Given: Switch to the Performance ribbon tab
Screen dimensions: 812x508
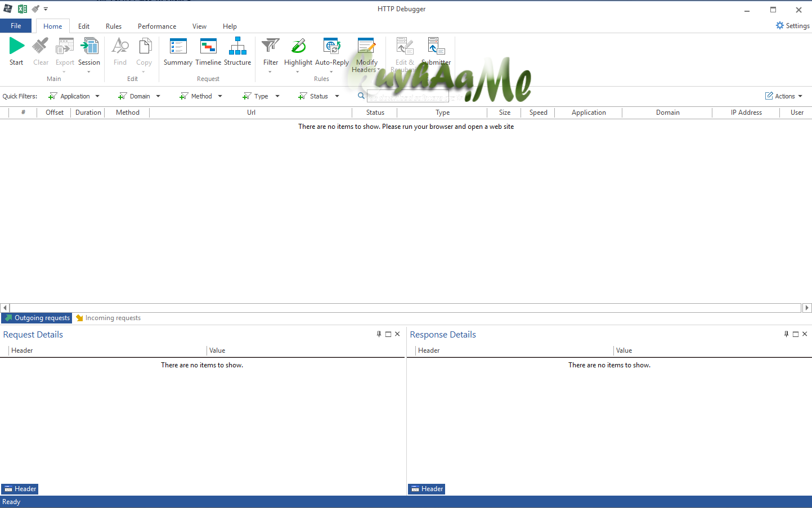Looking at the screenshot, I should click(x=157, y=26).
